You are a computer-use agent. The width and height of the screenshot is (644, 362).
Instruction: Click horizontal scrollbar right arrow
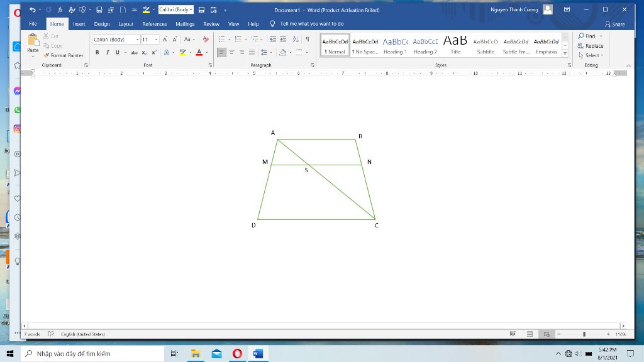point(623,326)
